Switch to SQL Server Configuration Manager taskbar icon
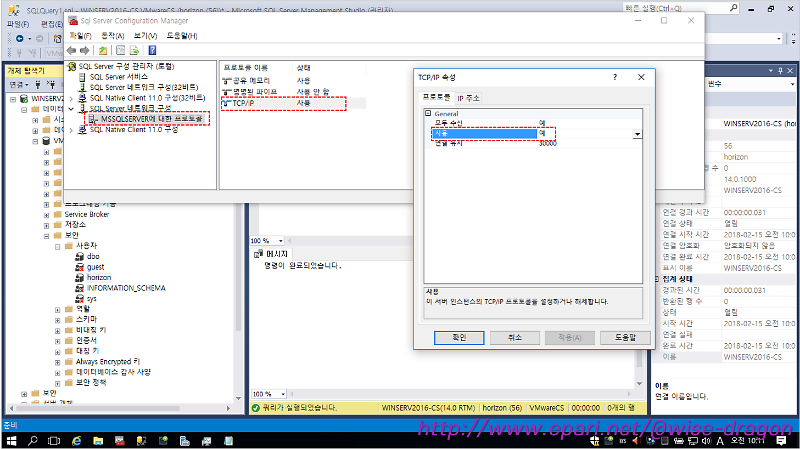 point(120,441)
